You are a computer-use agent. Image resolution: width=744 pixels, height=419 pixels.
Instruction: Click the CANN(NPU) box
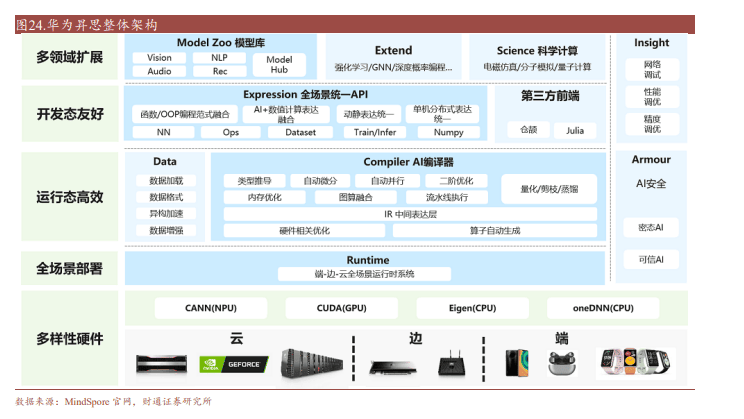coord(211,308)
